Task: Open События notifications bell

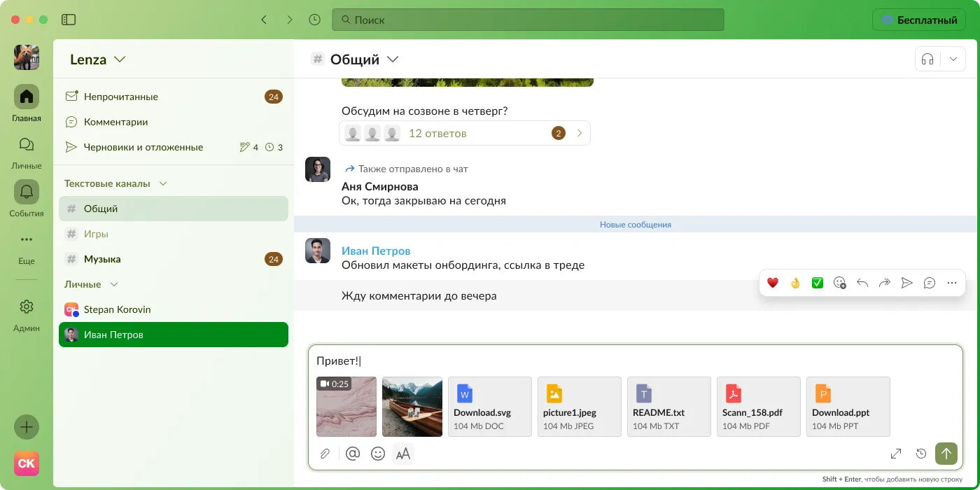Action: click(x=27, y=199)
